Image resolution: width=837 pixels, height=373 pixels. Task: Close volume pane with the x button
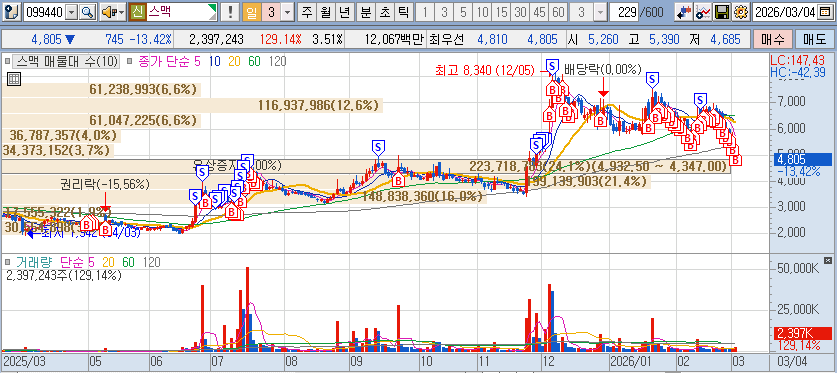click(827, 260)
